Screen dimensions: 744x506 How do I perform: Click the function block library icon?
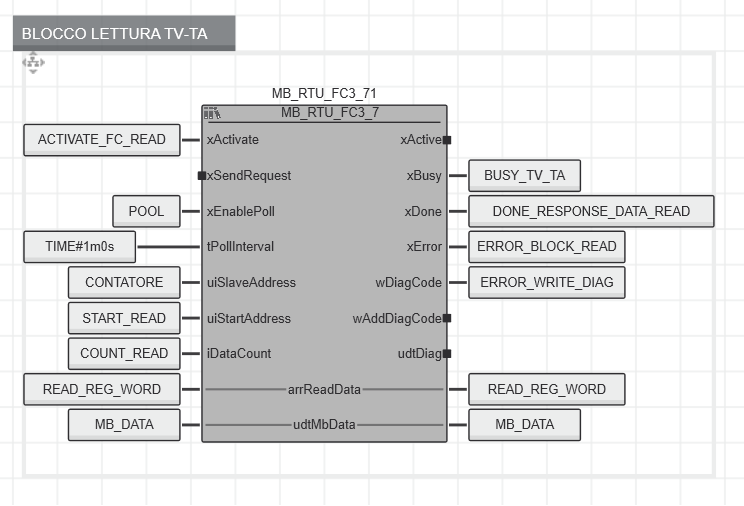coord(212,113)
